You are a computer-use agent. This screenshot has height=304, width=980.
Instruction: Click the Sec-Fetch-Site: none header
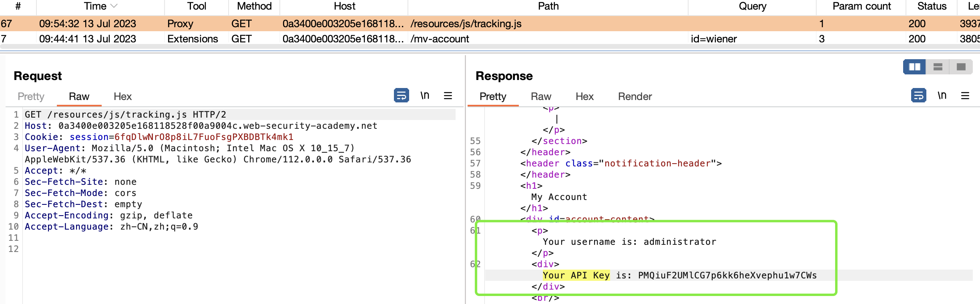80,182
